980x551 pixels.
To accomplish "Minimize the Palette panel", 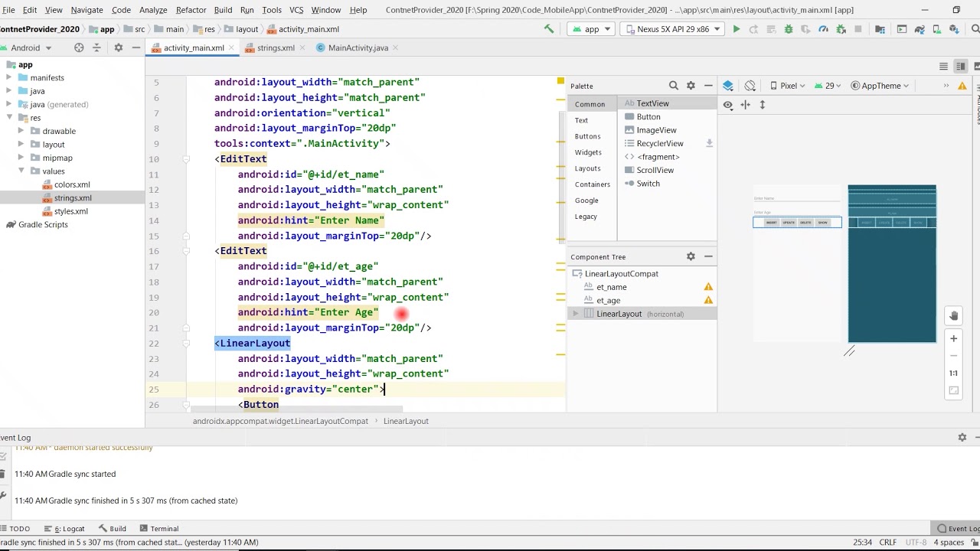I will [708, 86].
